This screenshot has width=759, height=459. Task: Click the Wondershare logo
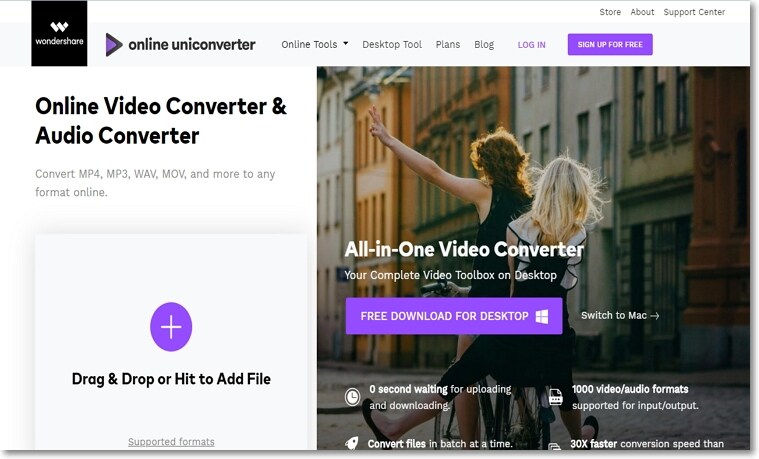coord(59,33)
